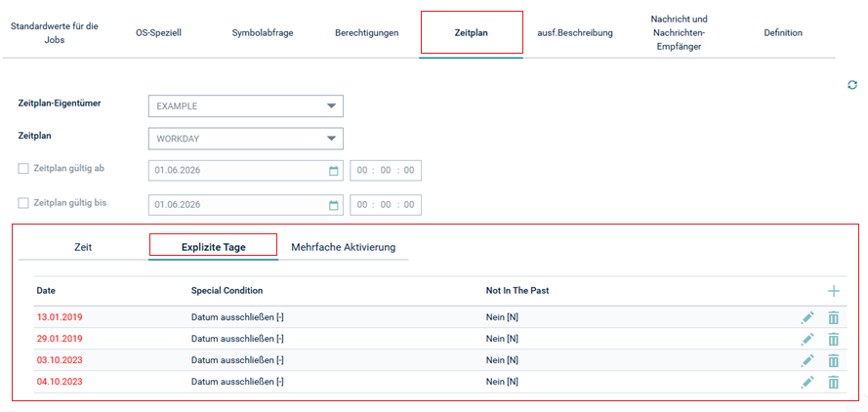868x412 pixels.
Task: Click the gültig bis date field
Action: (x=246, y=205)
